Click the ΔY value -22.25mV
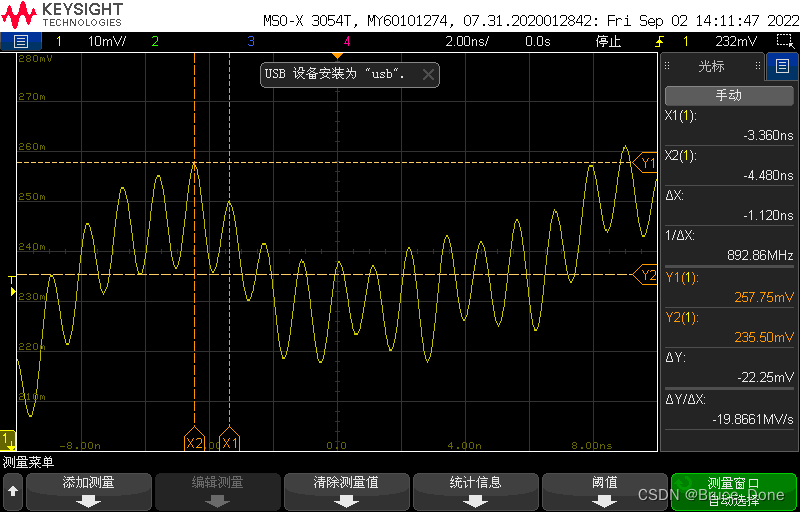 766,377
